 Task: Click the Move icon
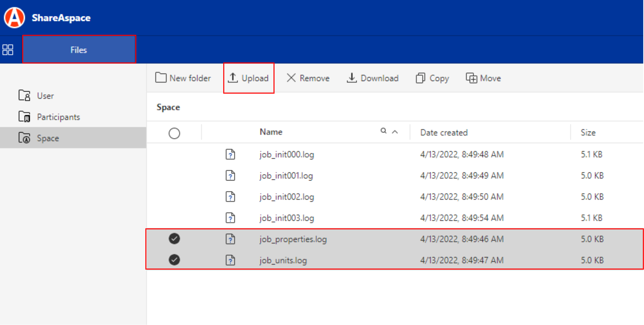point(472,78)
